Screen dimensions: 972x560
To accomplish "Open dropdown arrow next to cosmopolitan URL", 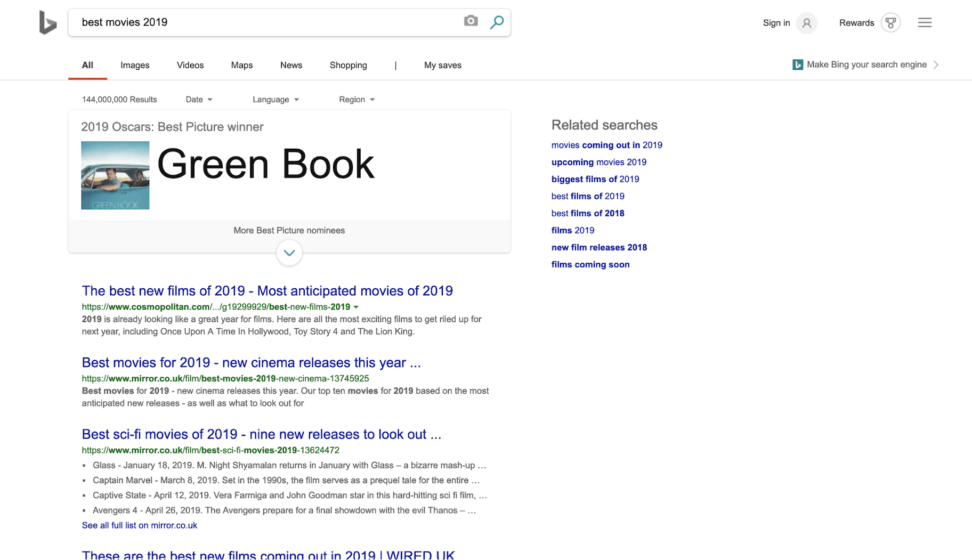I will (356, 307).
